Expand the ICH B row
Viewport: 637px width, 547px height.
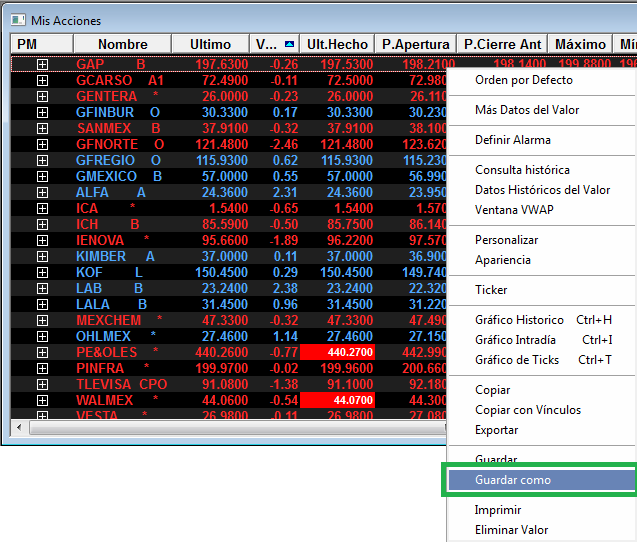[42, 224]
